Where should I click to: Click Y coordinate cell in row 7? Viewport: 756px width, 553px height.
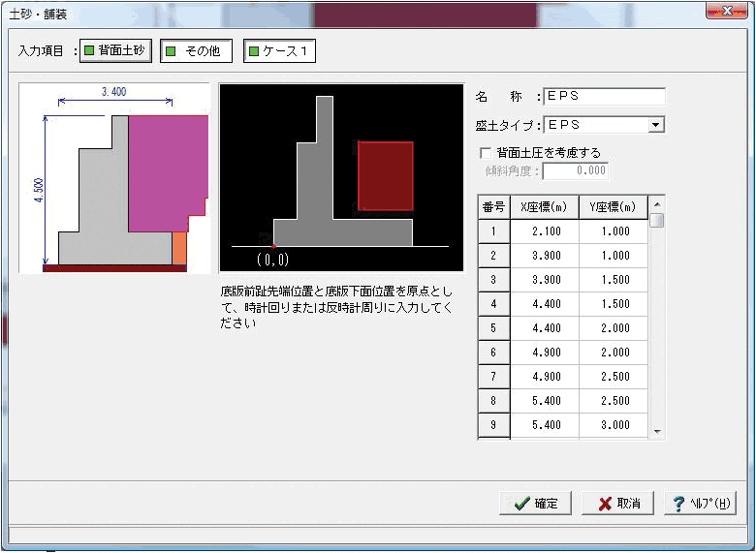point(614,376)
